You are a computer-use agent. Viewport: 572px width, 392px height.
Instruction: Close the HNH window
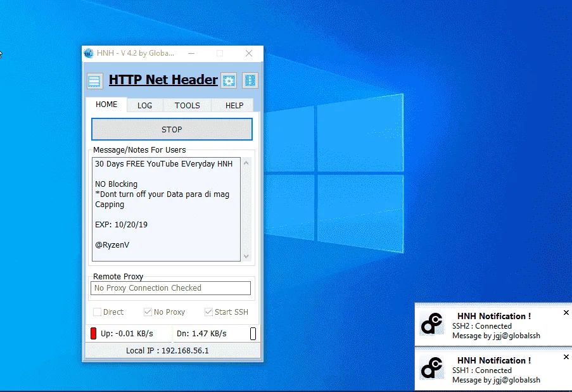pos(249,53)
